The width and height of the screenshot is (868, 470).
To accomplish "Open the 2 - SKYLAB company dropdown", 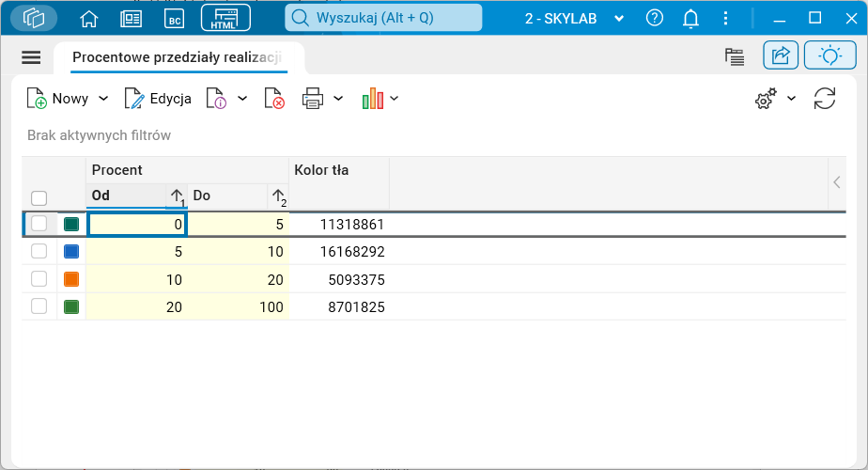I will [574, 18].
